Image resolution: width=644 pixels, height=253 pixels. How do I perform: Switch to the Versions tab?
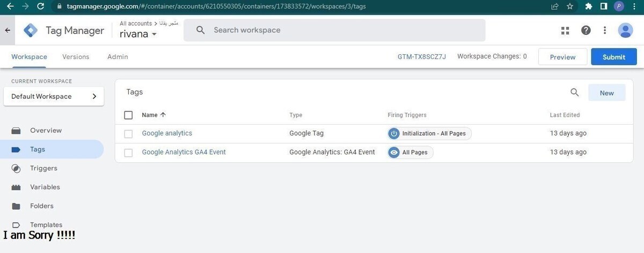point(76,57)
